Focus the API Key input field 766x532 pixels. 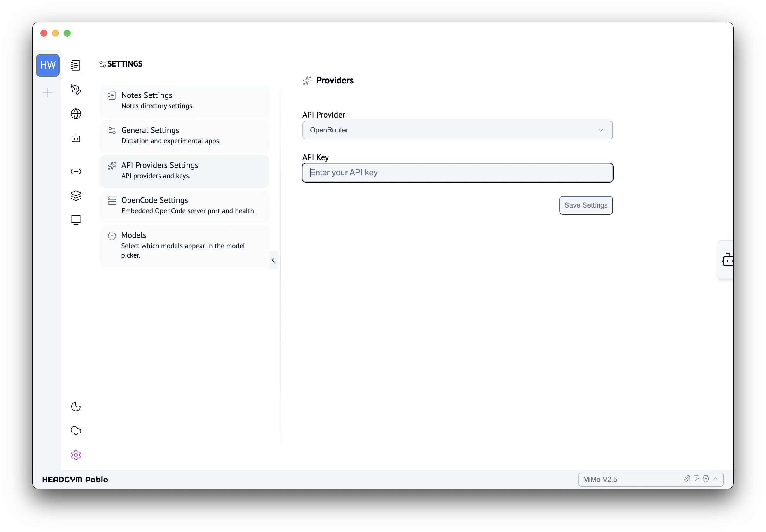[x=457, y=173]
